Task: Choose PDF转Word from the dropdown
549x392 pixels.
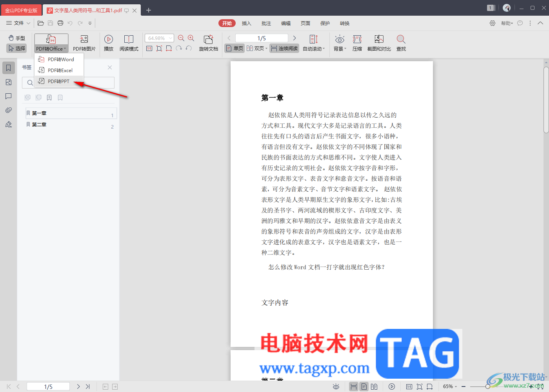Action: [59, 59]
